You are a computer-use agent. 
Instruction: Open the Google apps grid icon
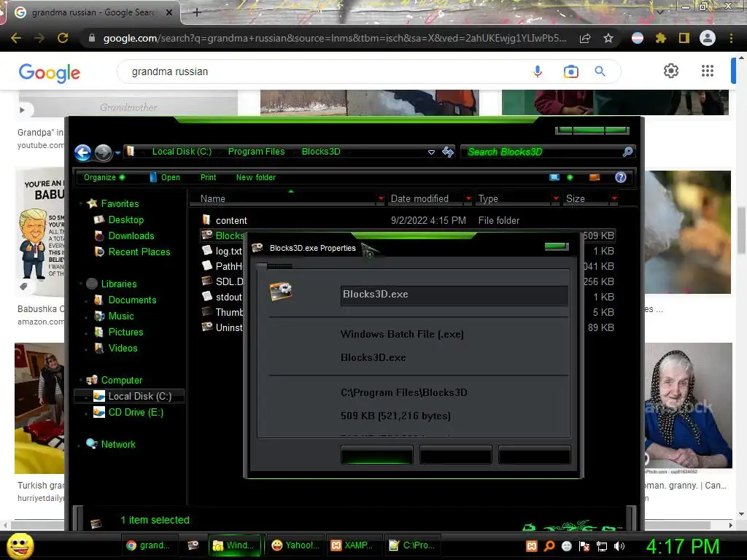pos(708,71)
